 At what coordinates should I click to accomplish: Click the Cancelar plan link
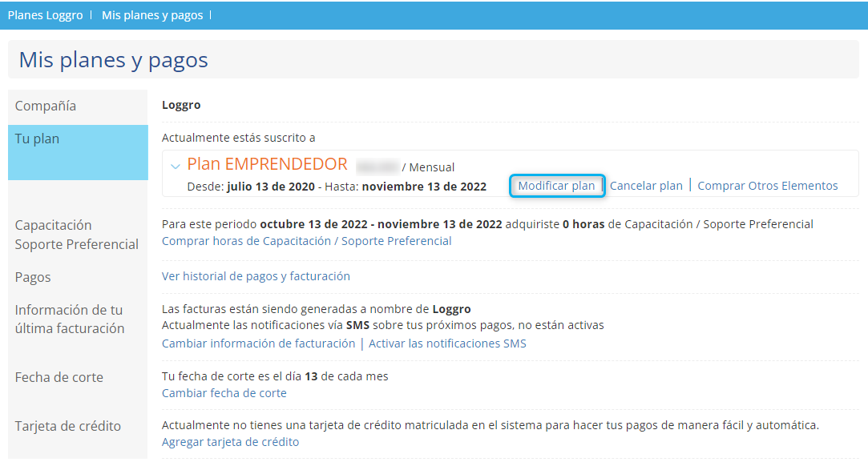[646, 186]
